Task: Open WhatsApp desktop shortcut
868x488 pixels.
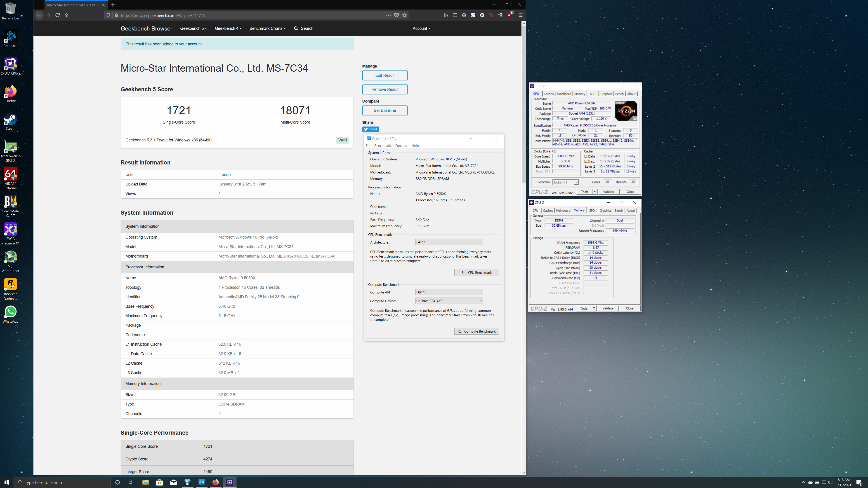Action: click(x=10, y=314)
